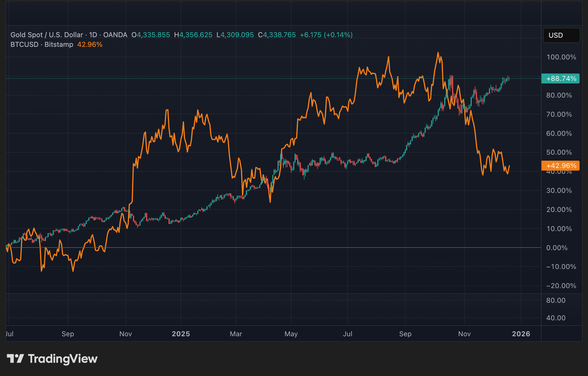
Task: Click the Mar label on time axis
Action: click(x=236, y=334)
